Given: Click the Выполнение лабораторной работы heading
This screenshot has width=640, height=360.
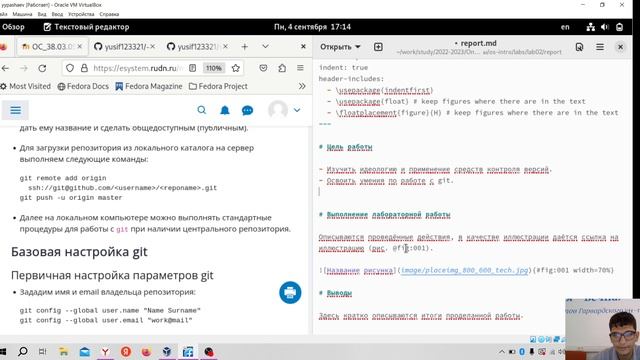Looking at the screenshot, I should coord(389,214).
